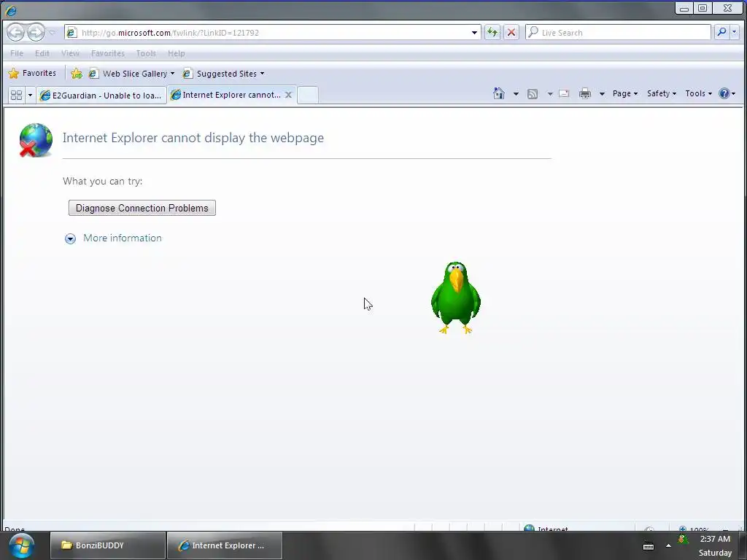Screen dimensions: 747x560
Task: Expand the Feeds dropdown arrow
Action: click(550, 94)
